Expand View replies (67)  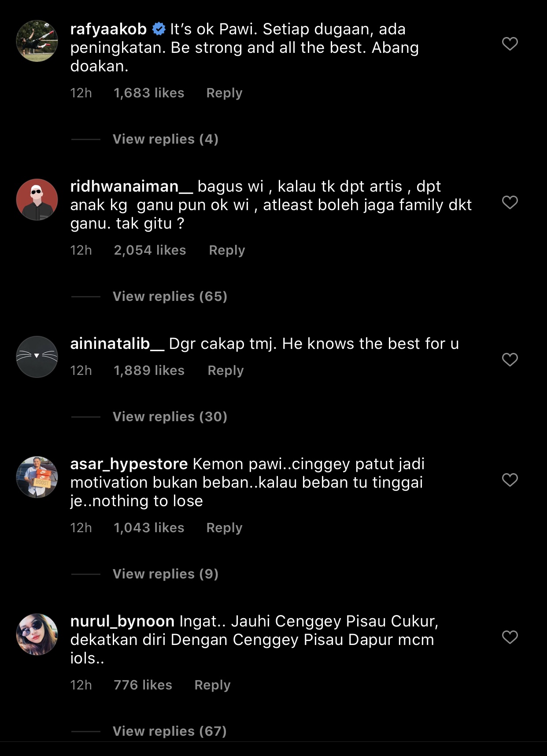(170, 731)
